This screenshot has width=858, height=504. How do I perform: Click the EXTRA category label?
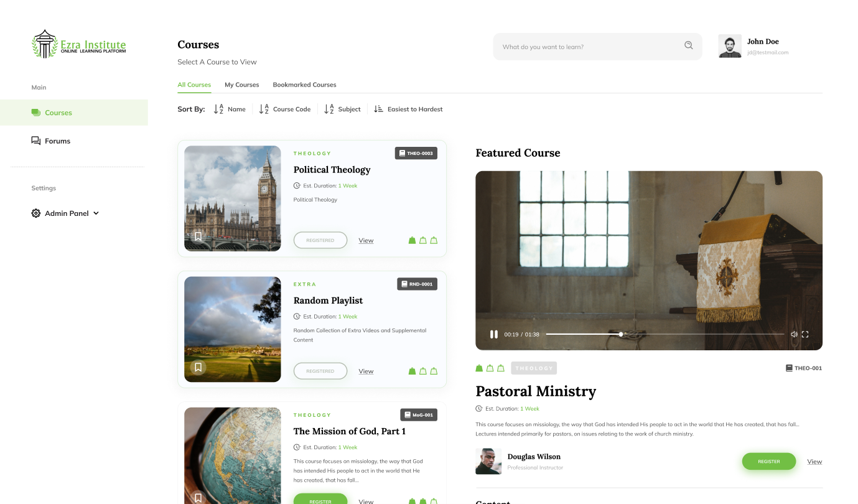[x=305, y=284]
